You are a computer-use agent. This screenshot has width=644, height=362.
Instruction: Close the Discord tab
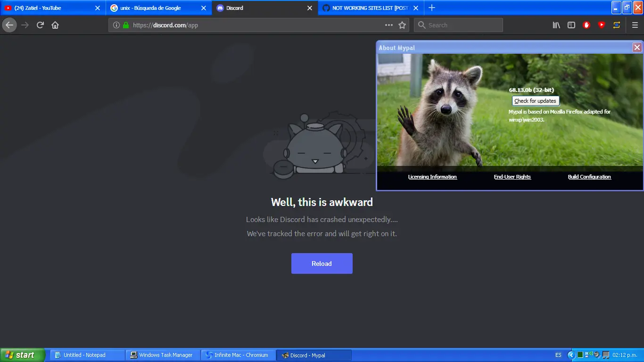point(310,8)
